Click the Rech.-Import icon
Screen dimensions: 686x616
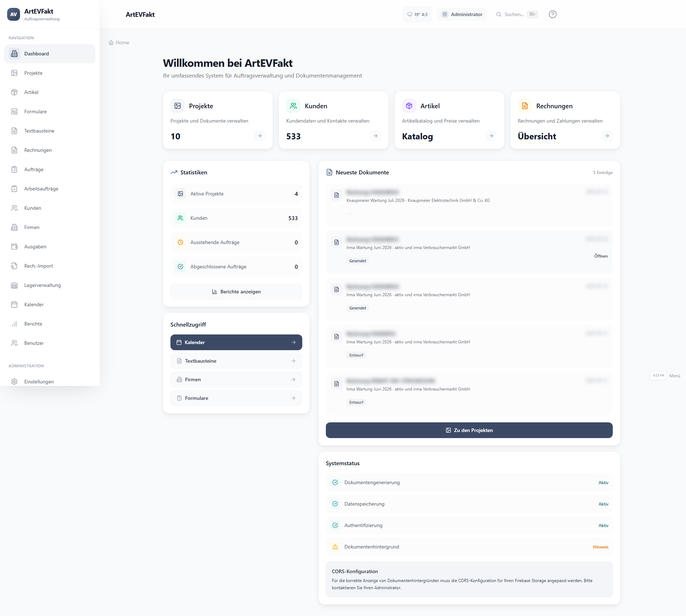point(14,266)
